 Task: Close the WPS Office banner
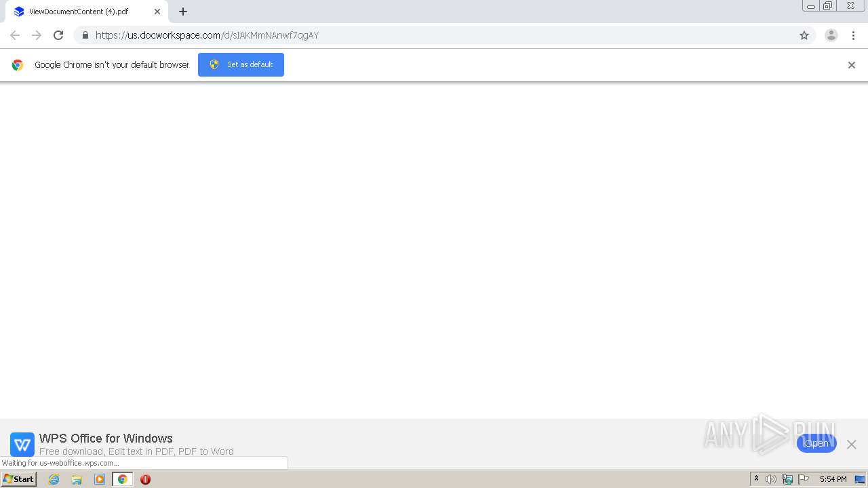(852, 444)
